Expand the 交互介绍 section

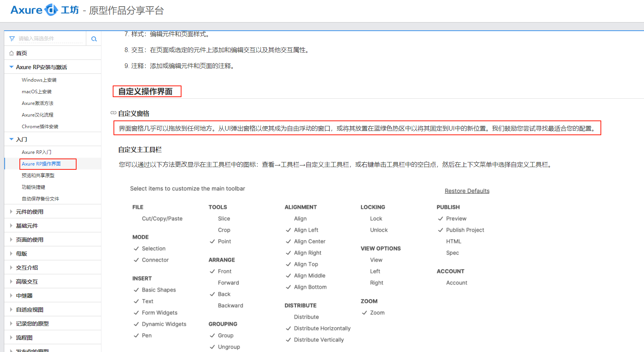(11, 268)
